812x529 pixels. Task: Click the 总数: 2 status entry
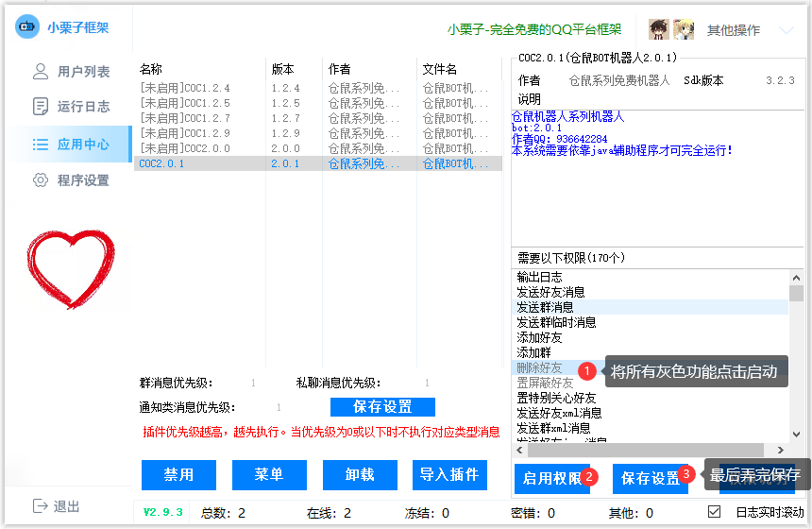[x=223, y=513]
